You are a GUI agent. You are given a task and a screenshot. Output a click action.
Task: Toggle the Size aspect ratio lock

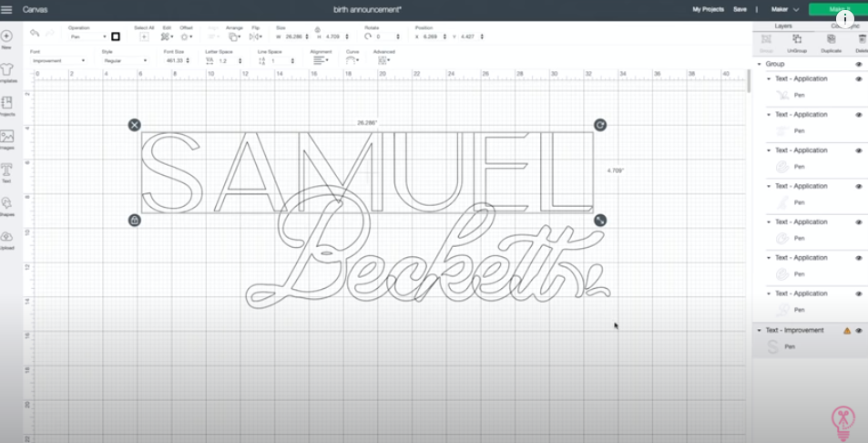(x=317, y=29)
